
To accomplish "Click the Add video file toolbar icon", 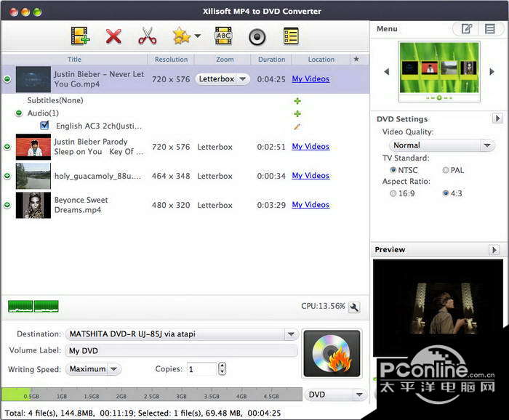I will [x=80, y=36].
